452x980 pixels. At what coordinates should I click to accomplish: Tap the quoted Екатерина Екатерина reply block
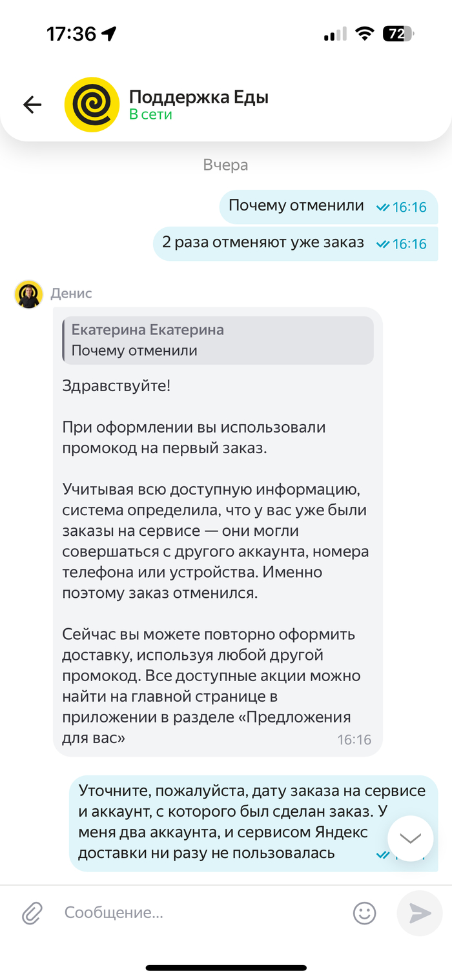pos(218,340)
